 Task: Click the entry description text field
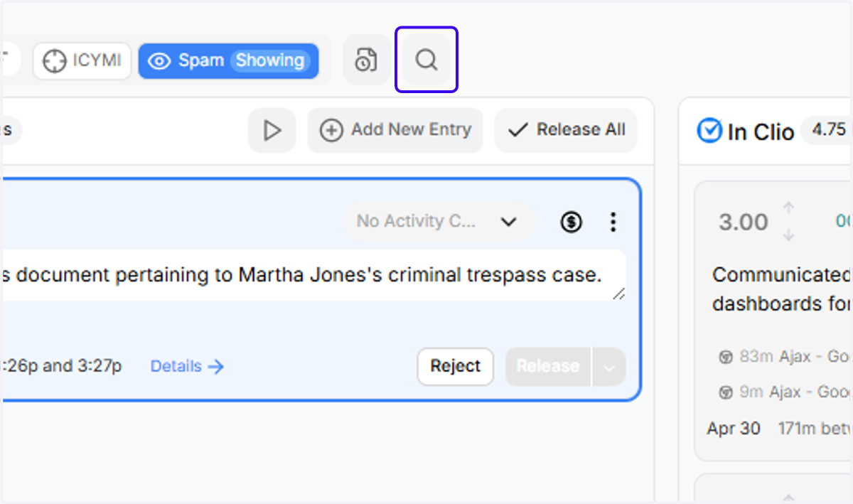point(313,275)
